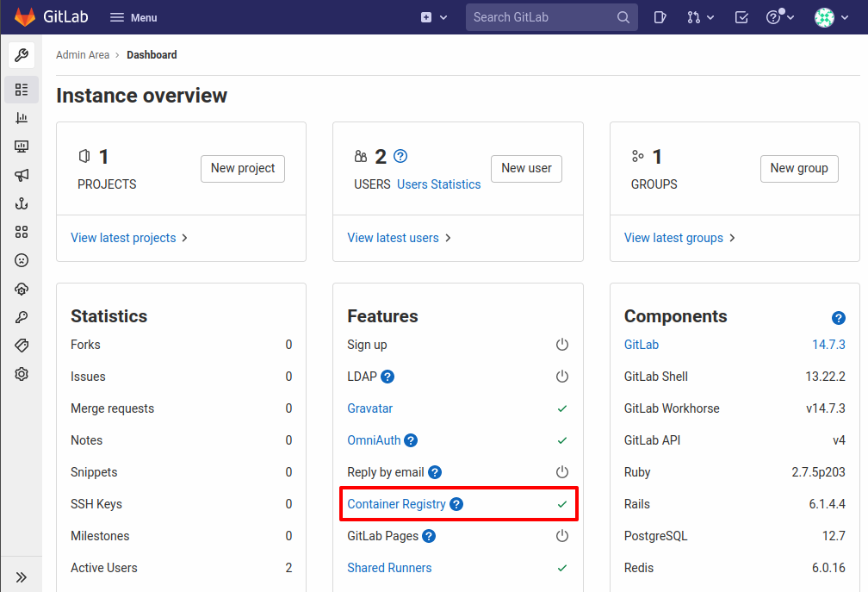Screen dimensions: 868x592
Task: Open the To-Do List checkmark icon
Action: coord(741,16)
